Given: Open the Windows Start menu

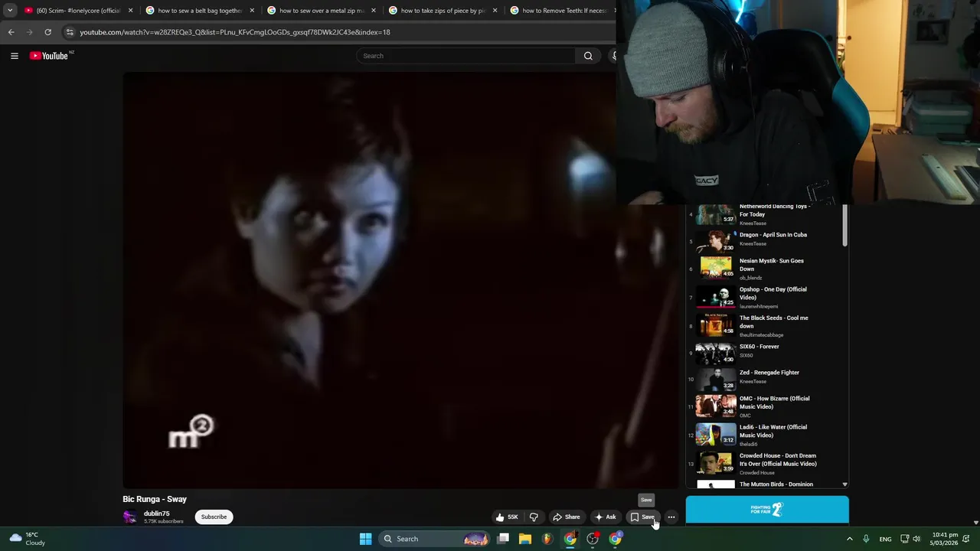Looking at the screenshot, I should click(x=365, y=539).
